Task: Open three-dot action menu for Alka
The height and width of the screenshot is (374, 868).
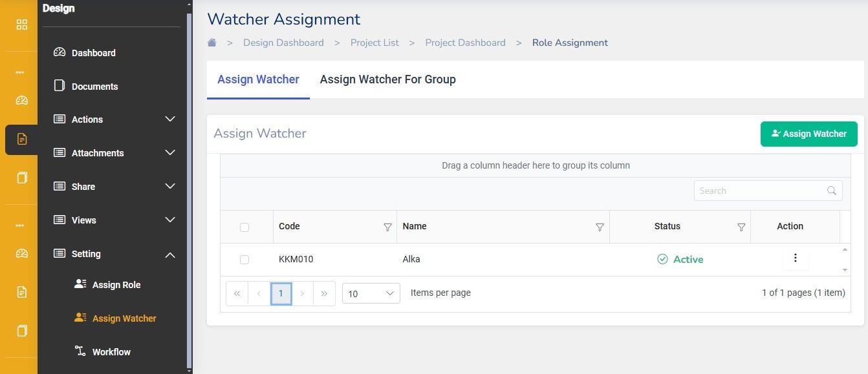Action: (x=795, y=258)
